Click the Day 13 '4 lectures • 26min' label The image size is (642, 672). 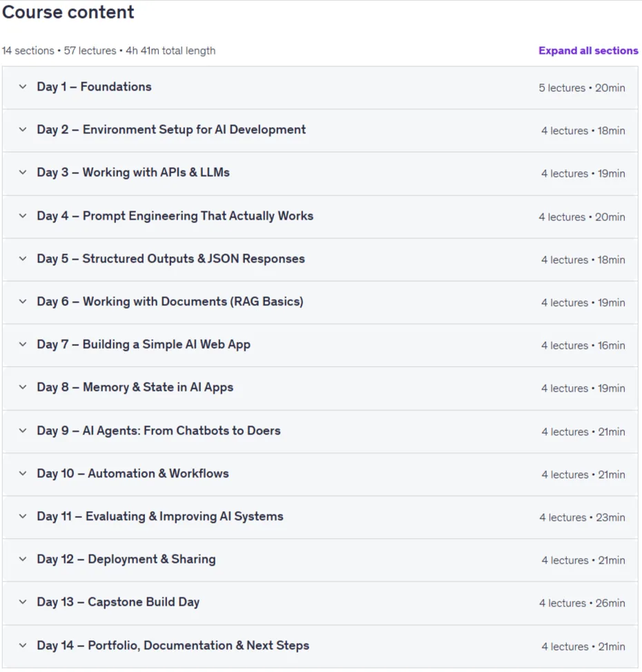[582, 603]
